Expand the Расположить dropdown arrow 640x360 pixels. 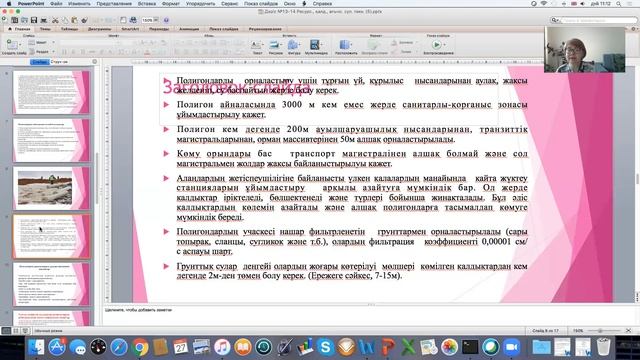coord(352,44)
